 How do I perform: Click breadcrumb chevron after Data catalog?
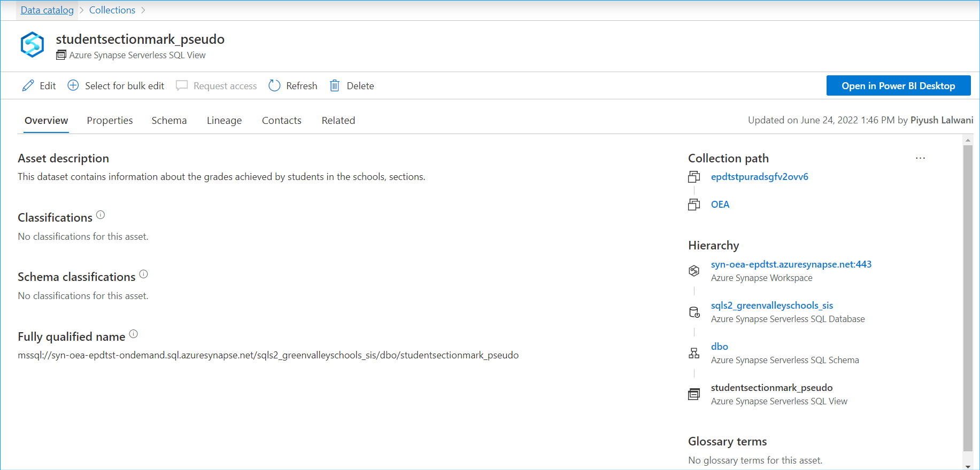[82, 10]
